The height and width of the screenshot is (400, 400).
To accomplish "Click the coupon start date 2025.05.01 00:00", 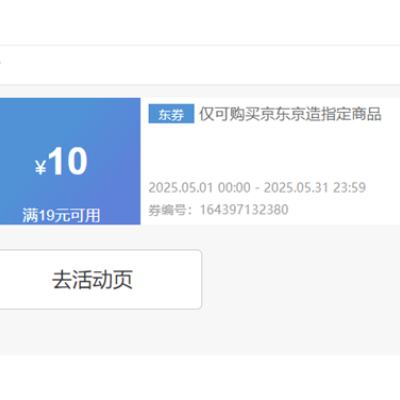I will (x=199, y=188).
